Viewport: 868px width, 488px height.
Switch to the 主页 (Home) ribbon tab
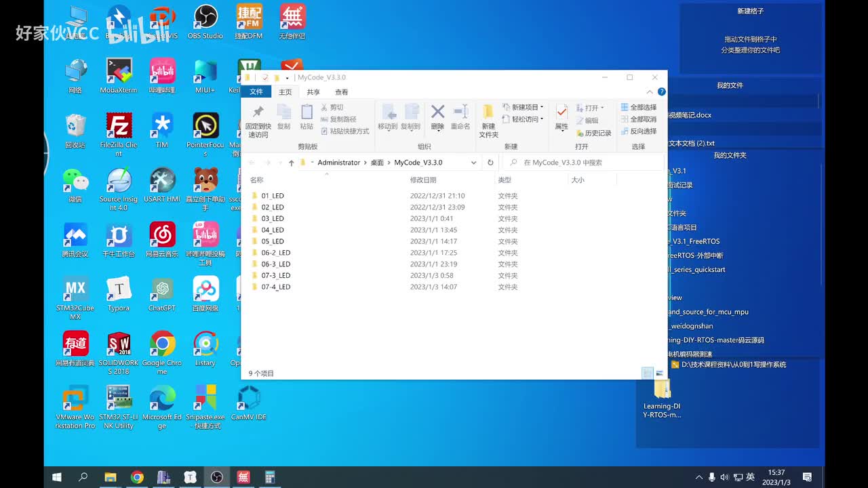point(285,92)
